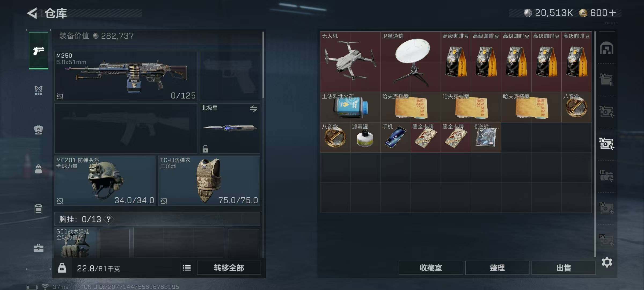The image size is (644, 290).
Task: Select the III extension container icon
Action: [x=606, y=176]
